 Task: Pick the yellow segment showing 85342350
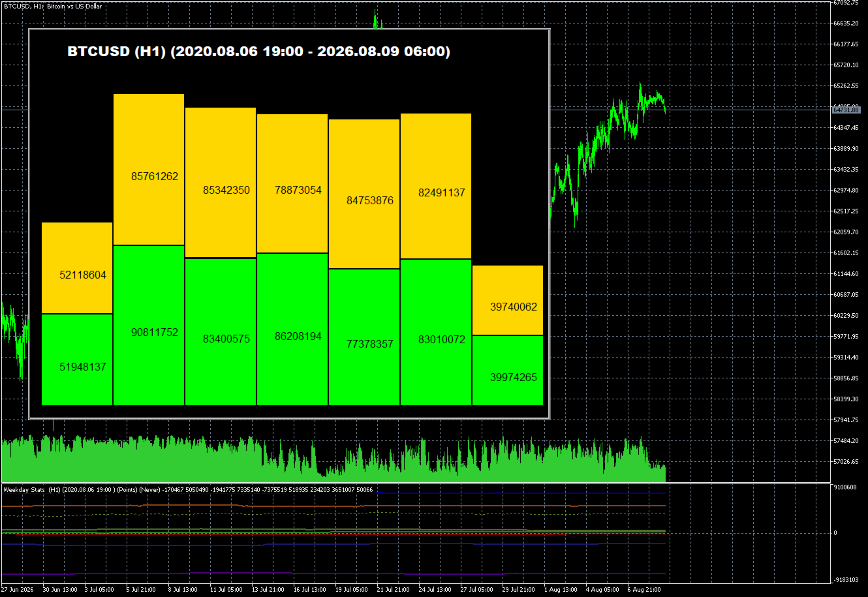[x=221, y=183]
